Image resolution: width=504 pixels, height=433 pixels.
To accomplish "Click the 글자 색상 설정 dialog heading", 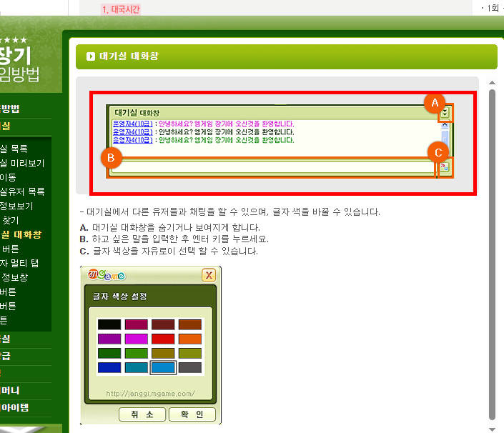I will (x=119, y=296).
